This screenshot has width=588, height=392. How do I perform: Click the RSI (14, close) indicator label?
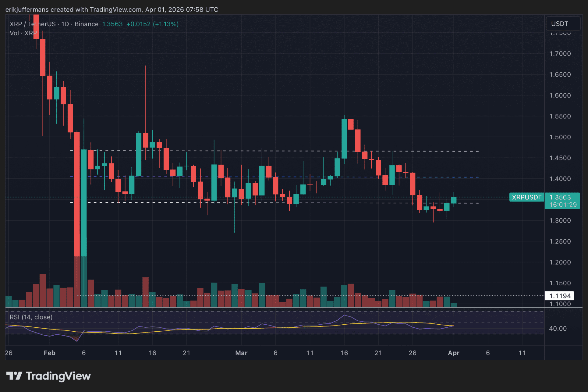tap(31, 317)
